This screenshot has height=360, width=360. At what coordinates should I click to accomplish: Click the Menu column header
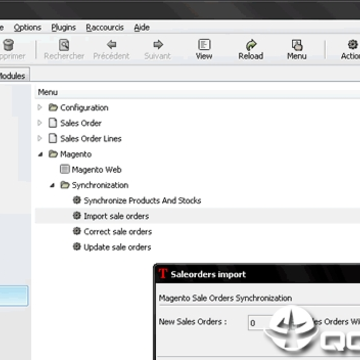(x=197, y=92)
